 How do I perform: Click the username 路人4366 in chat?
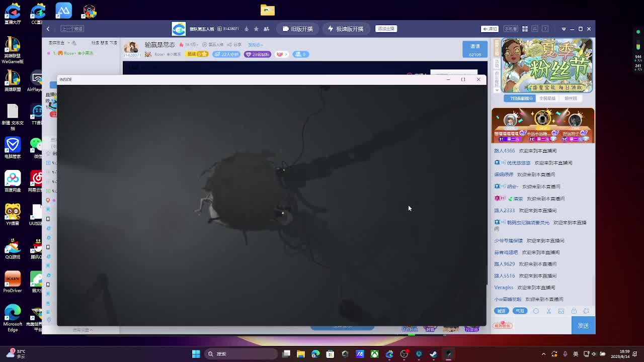point(504,151)
